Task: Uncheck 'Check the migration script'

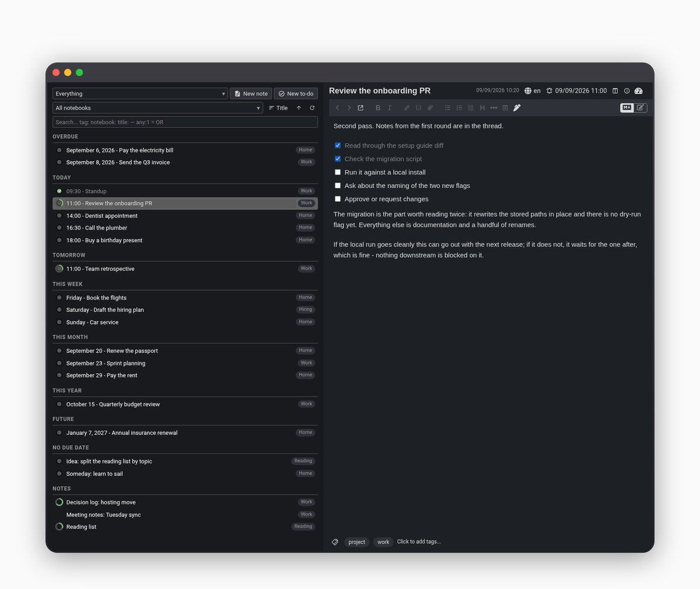Action: tap(338, 159)
